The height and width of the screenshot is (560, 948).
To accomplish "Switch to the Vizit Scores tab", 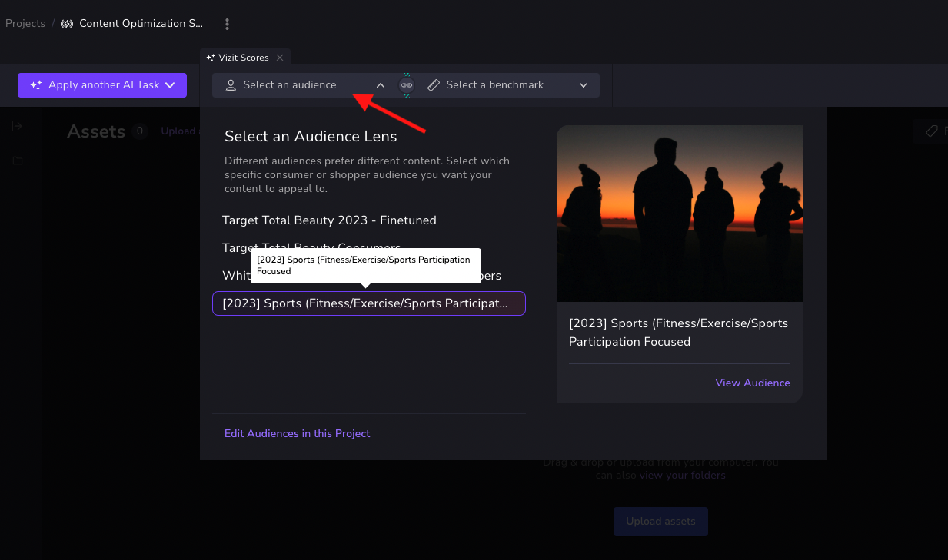I will 243,58.
